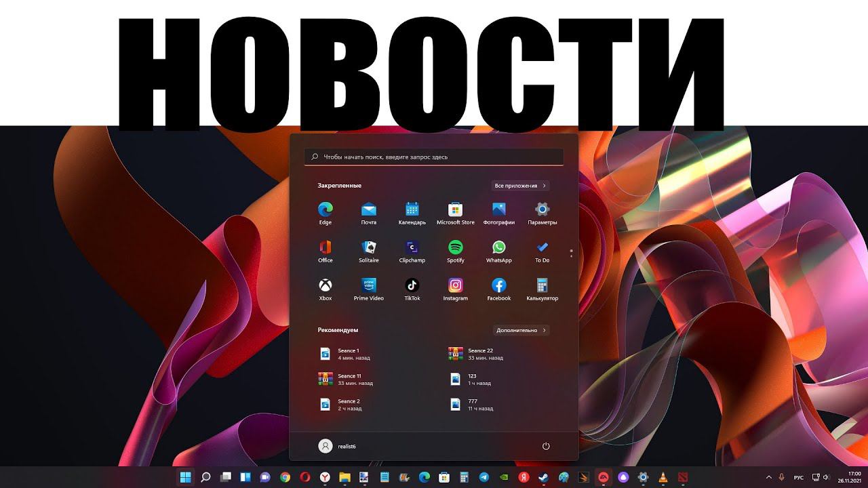This screenshot has height=488, width=868.
Task: Open pinned Калькулятор app
Action: point(542,289)
